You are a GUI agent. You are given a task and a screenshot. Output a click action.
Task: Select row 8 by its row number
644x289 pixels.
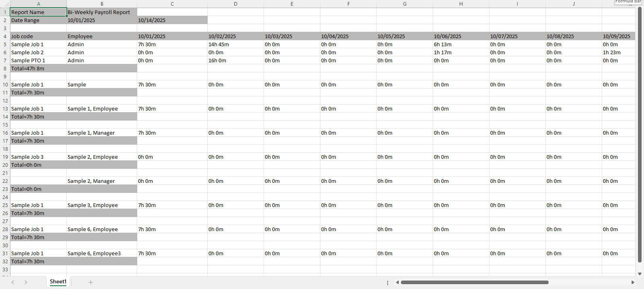click(5, 68)
